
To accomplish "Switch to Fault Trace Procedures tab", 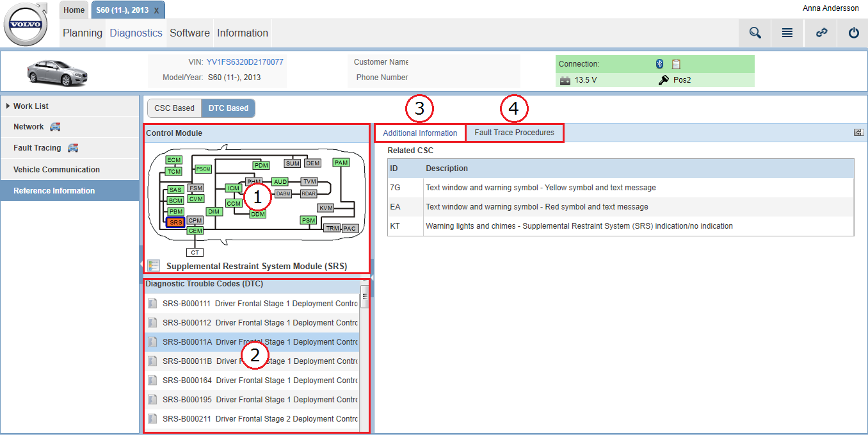I will point(514,133).
